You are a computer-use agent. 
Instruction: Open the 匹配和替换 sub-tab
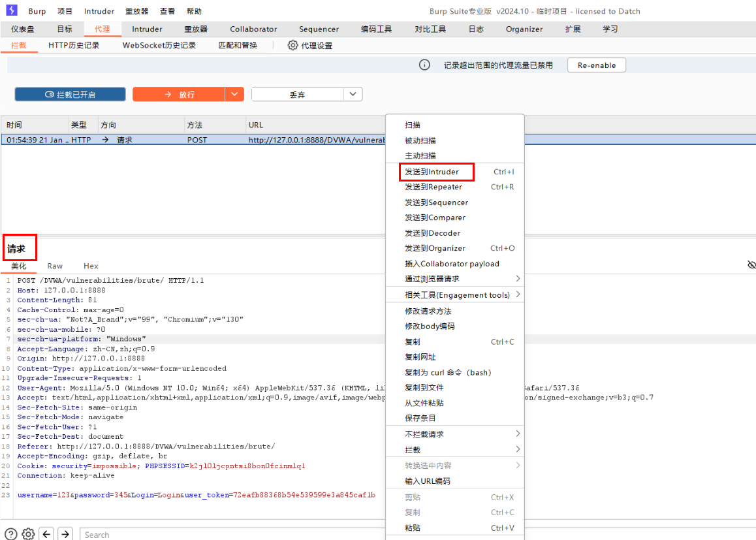pyautogui.click(x=238, y=45)
